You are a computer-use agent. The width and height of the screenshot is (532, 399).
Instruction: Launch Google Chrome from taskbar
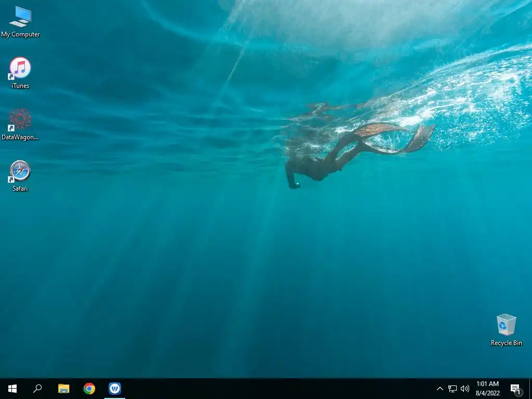click(x=89, y=389)
